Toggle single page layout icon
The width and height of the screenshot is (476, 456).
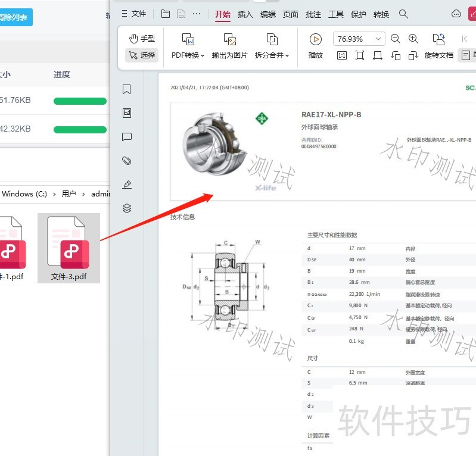pos(466,55)
